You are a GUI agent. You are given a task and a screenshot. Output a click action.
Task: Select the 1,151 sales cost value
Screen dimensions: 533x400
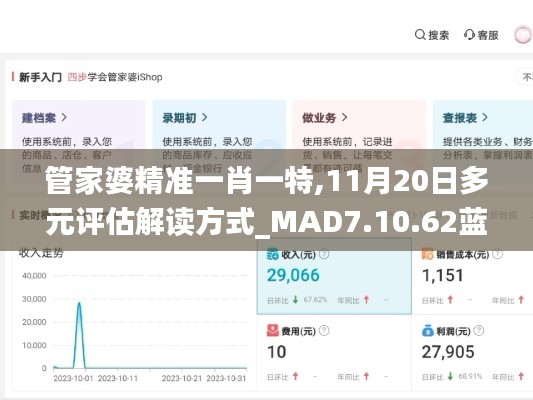tap(443, 275)
